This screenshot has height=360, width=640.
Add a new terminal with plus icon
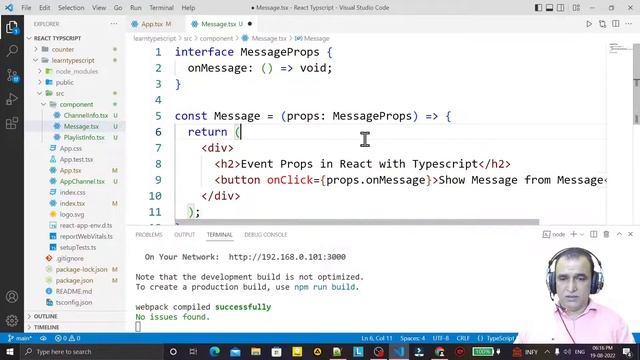[x=573, y=234]
